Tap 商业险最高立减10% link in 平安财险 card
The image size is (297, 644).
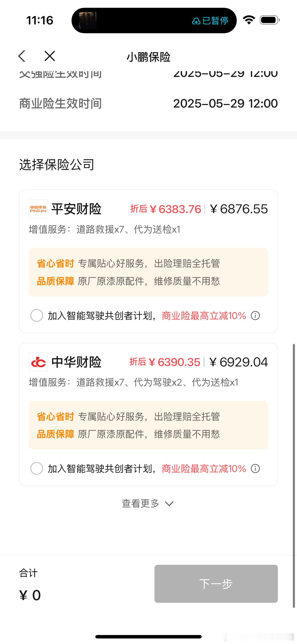[204, 316]
